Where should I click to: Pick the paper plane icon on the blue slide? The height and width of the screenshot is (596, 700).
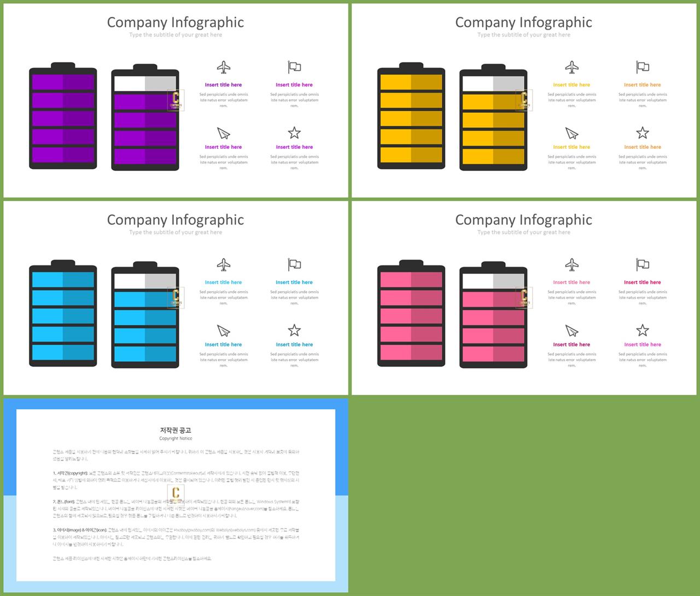224,331
